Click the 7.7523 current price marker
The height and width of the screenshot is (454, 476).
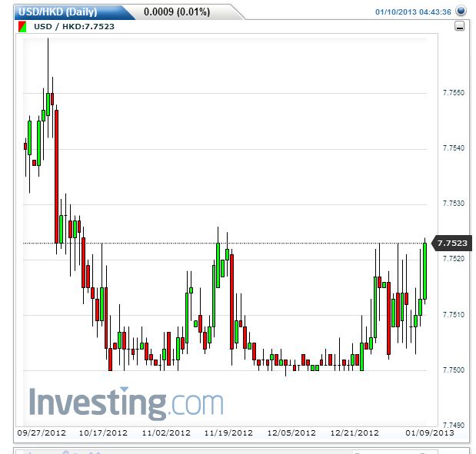point(451,243)
